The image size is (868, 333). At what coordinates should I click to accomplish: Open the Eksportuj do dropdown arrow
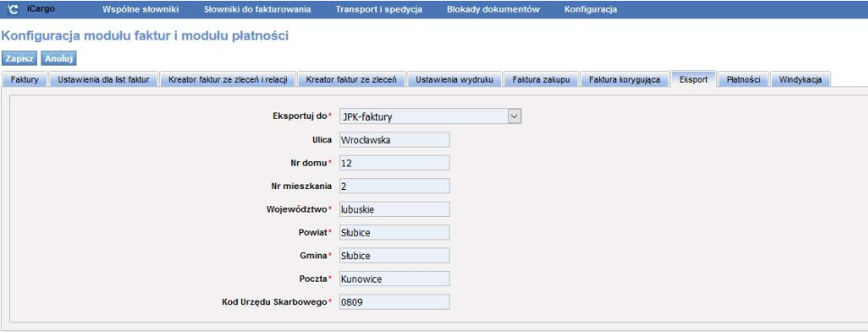click(x=515, y=116)
